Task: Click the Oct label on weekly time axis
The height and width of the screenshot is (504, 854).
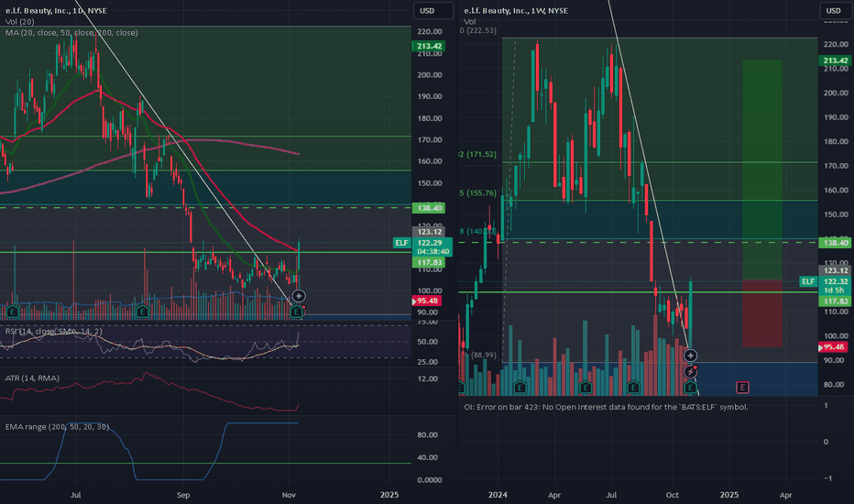Action: [672, 495]
